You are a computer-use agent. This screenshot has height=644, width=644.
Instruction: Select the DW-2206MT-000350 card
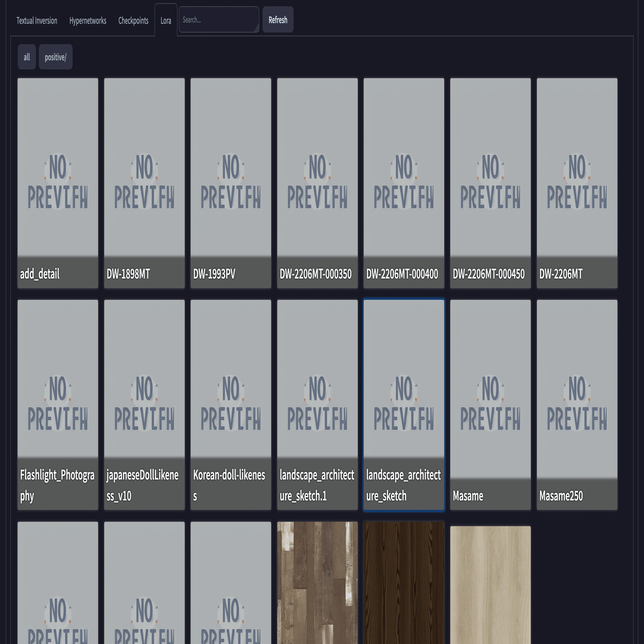click(x=317, y=183)
